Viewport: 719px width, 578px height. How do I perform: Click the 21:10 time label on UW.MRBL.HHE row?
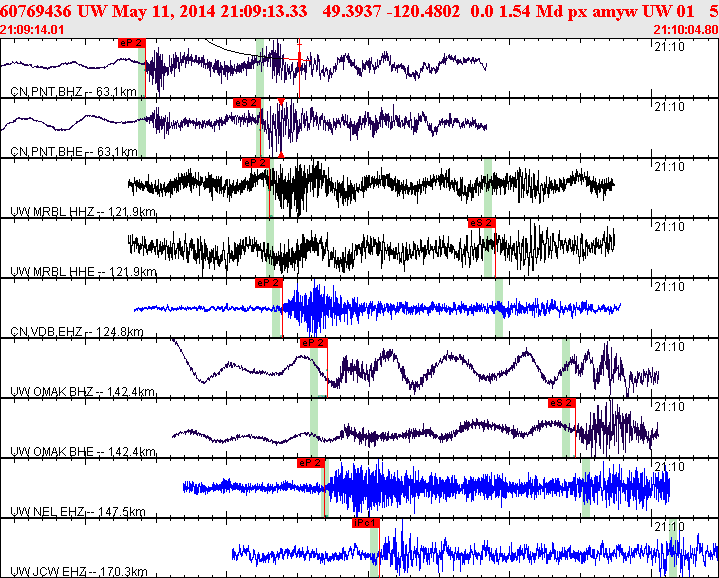[x=669, y=227]
